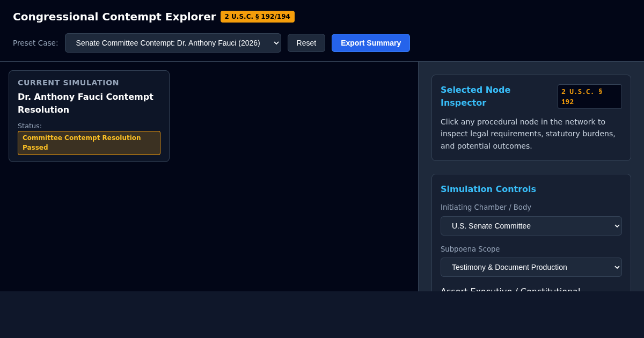Click the Dr. Anthony Fauci Contempt Resolution title

pos(85,103)
